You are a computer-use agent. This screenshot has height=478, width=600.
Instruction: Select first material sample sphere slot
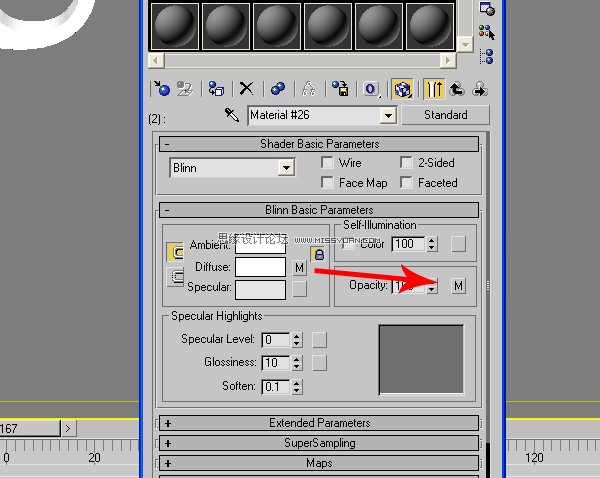point(175,26)
